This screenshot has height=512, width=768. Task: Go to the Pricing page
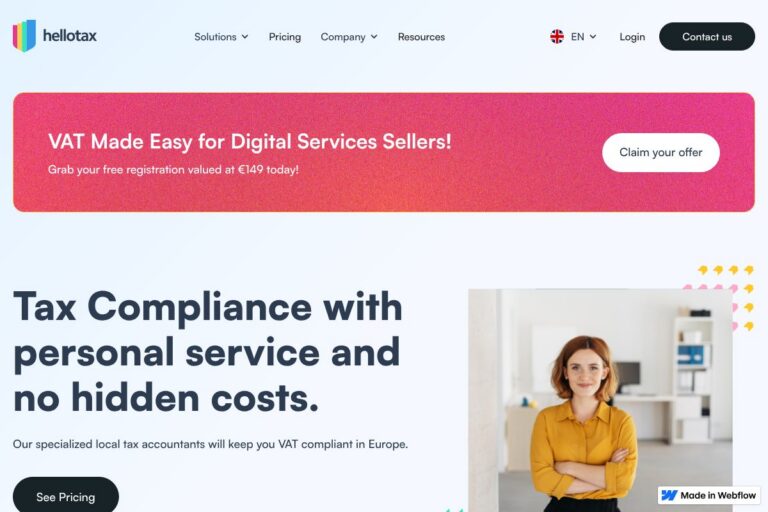(285, 37)
